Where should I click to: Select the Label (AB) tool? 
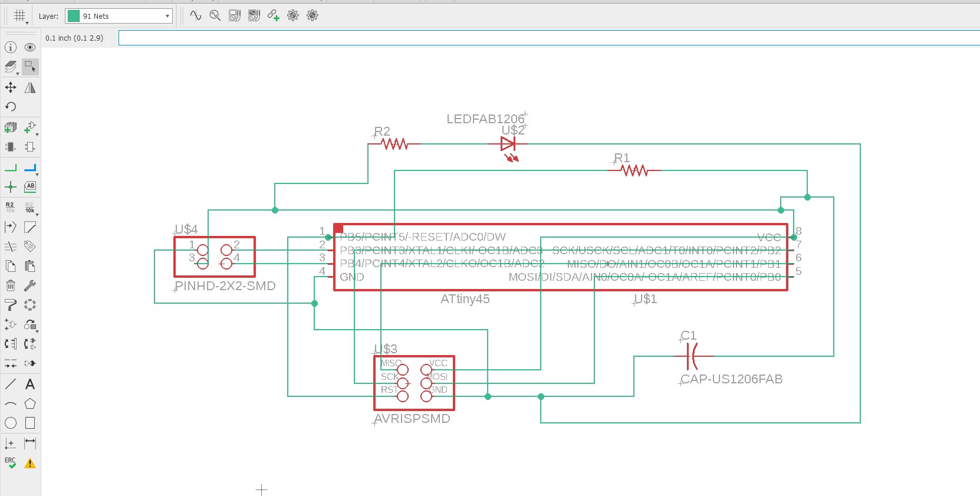coord(30,187)
